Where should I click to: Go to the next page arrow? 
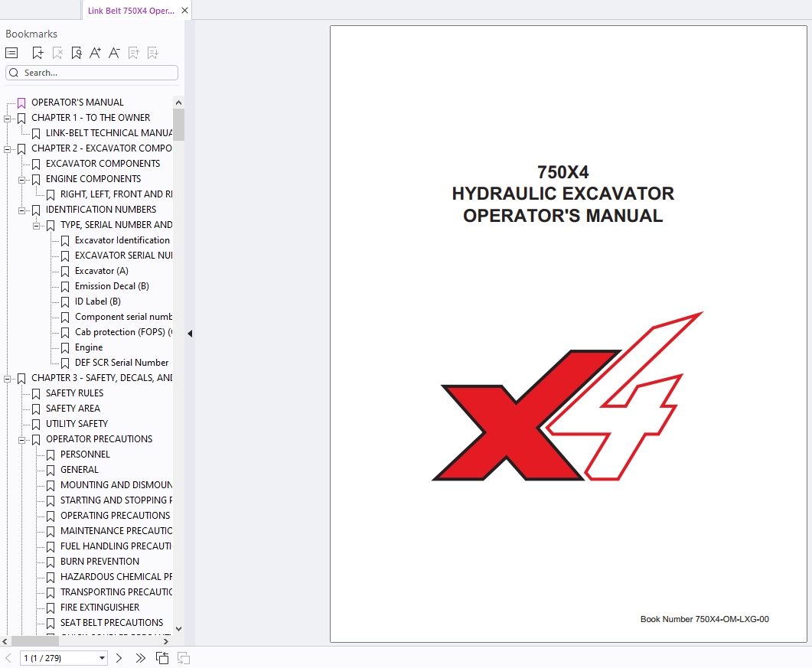(119, 658)
